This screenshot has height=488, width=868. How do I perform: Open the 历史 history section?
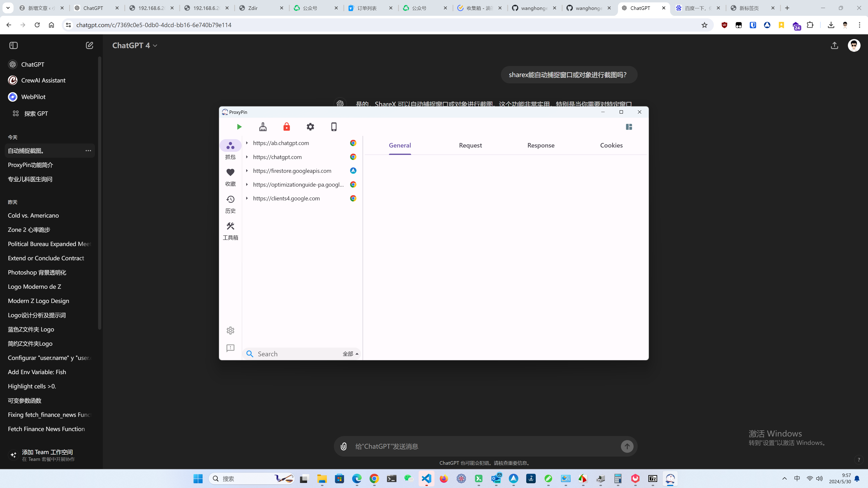pyautogui.click(x=231, y=204)
